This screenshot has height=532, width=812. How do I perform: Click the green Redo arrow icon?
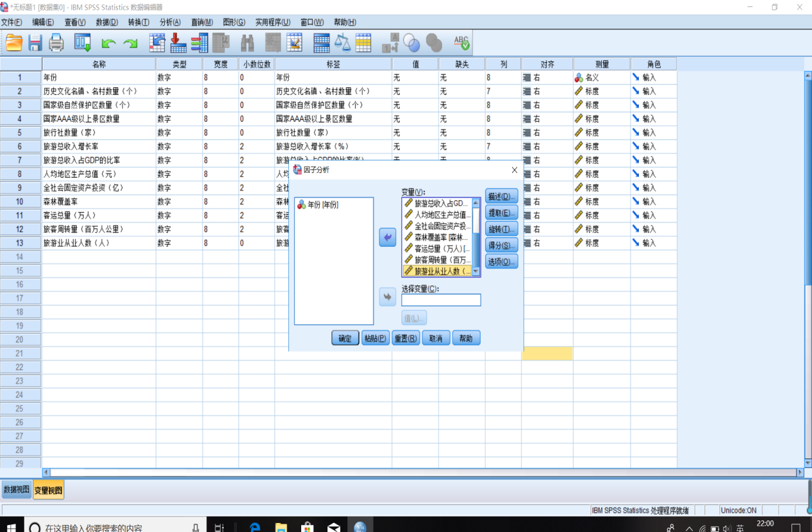pos(130,44)
